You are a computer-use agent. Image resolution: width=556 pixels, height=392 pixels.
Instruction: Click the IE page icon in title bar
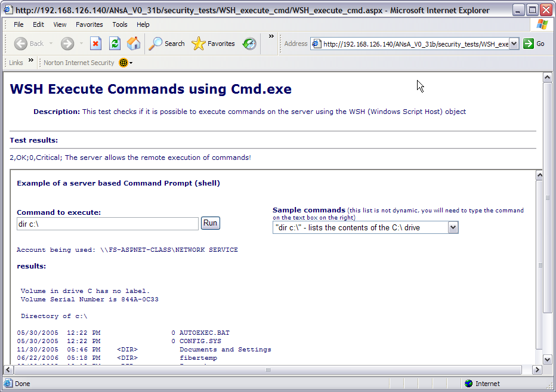(x=8, y=10)
